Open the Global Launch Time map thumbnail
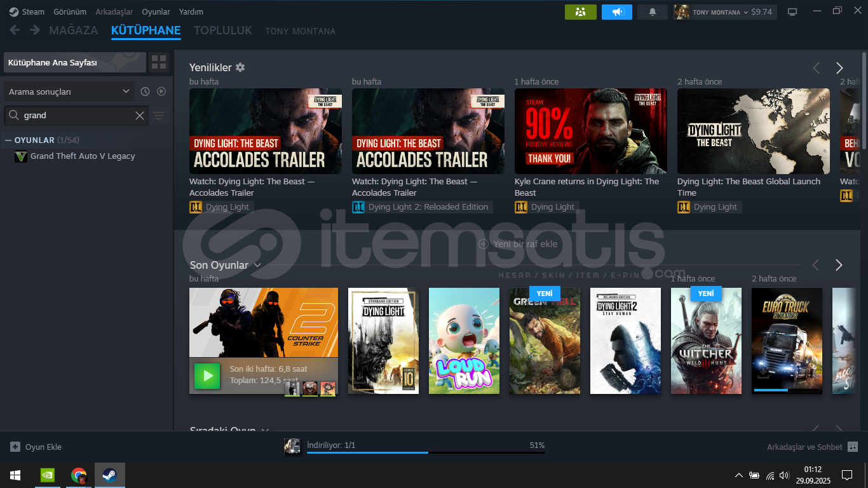868x488 pixels. (754, 131)
